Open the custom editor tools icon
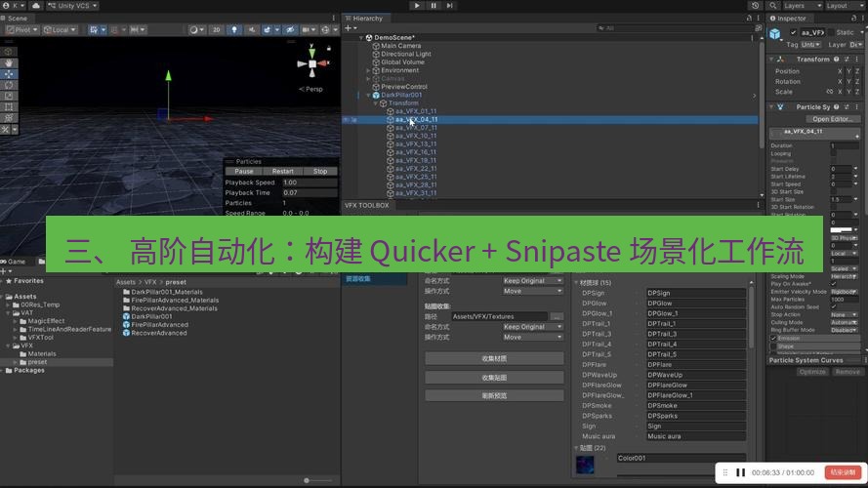The width and height of the screenshot is (868, 488). pos(6,130)
